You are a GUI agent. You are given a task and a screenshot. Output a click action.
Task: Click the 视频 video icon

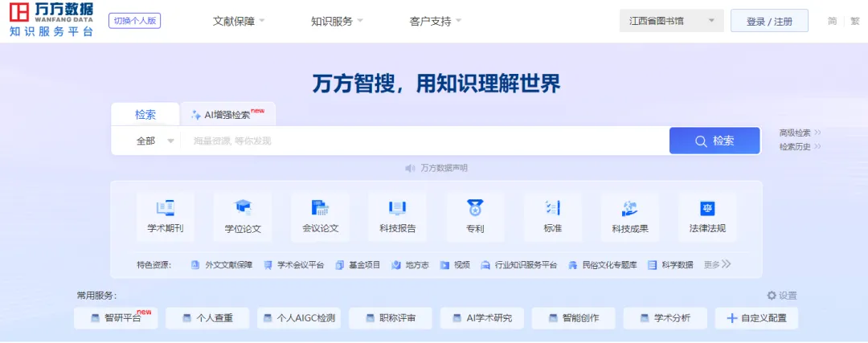(x=444, y=265)
